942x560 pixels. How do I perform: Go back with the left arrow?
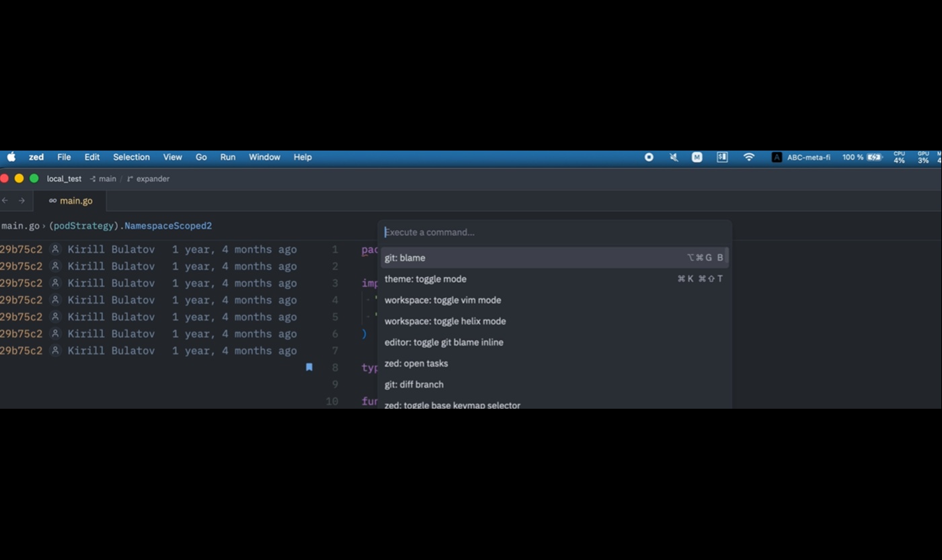(x=5, y=200)
